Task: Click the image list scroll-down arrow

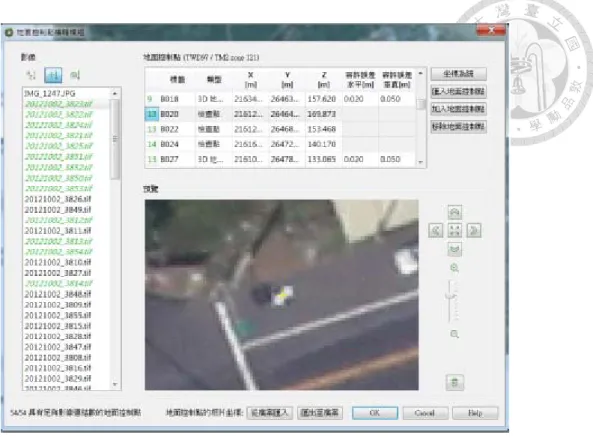Action: pyautogui.click(x=115, y=384)
